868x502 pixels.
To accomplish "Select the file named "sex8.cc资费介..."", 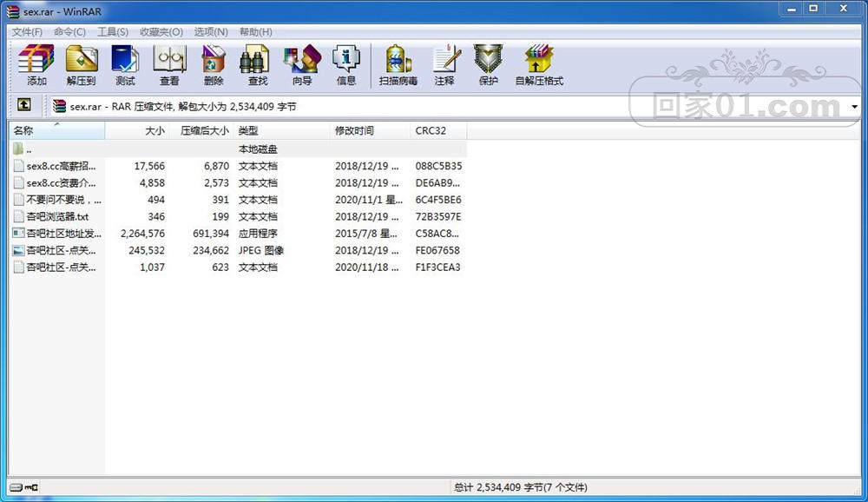I will click(61, 183).
